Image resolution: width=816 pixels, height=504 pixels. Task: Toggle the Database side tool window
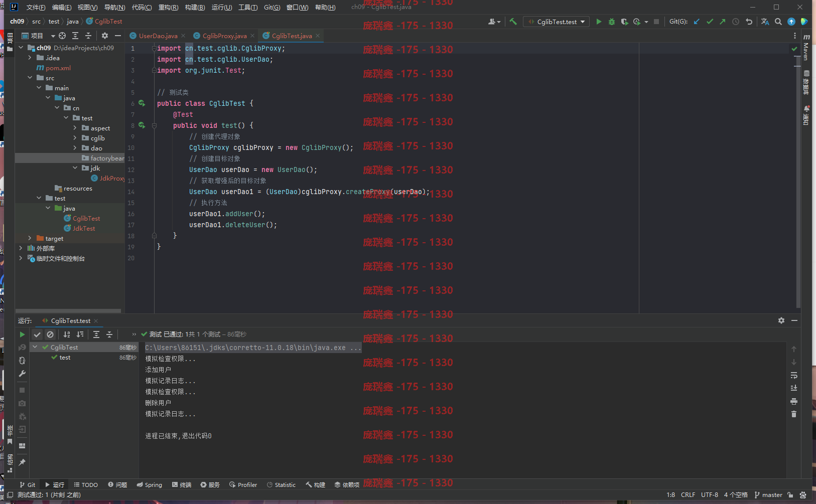pos(806,82)
